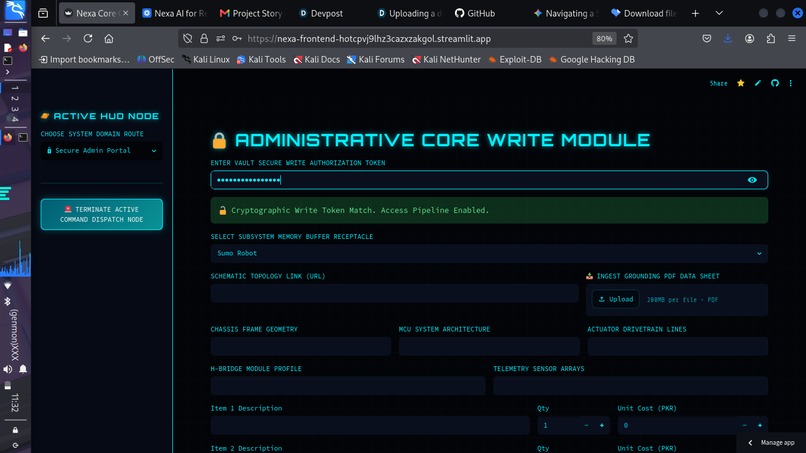Image resolution: width=806 pixels, height=453 pixels.
Task: Open the Kali dragon applications menu
Action: 15,11
